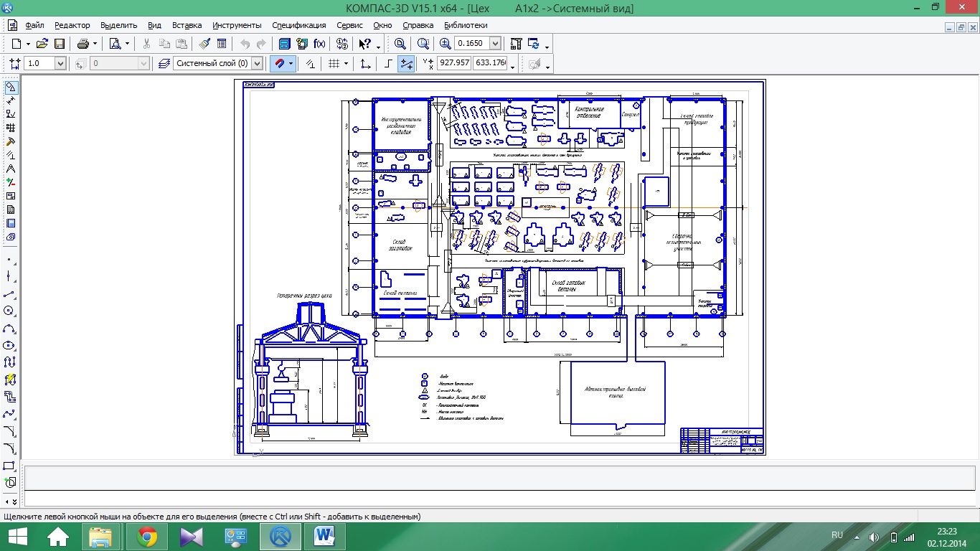
Task: Open the Word icon in the taskbar
Action: (326, 536)
